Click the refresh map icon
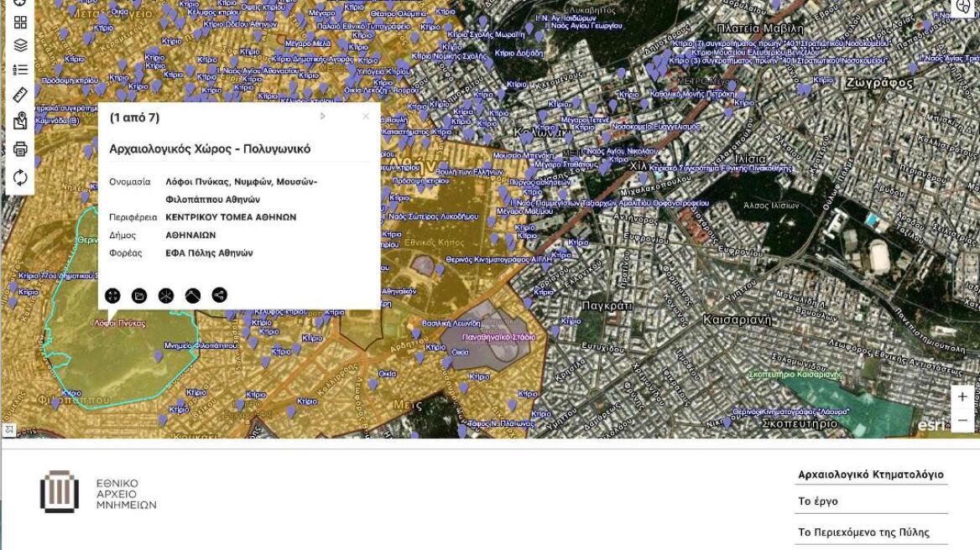 pyautogui.click(x=20, y=178)
